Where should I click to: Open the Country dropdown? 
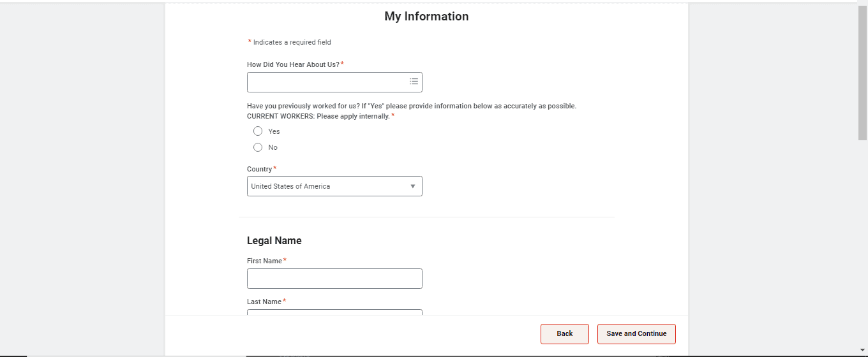[334, 186]
